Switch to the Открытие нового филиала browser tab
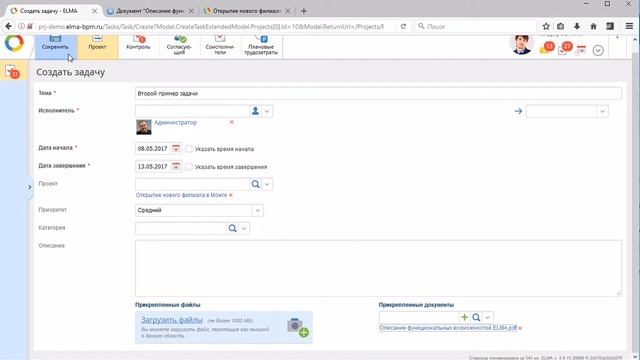640x360 pixels. pos(247,11)
